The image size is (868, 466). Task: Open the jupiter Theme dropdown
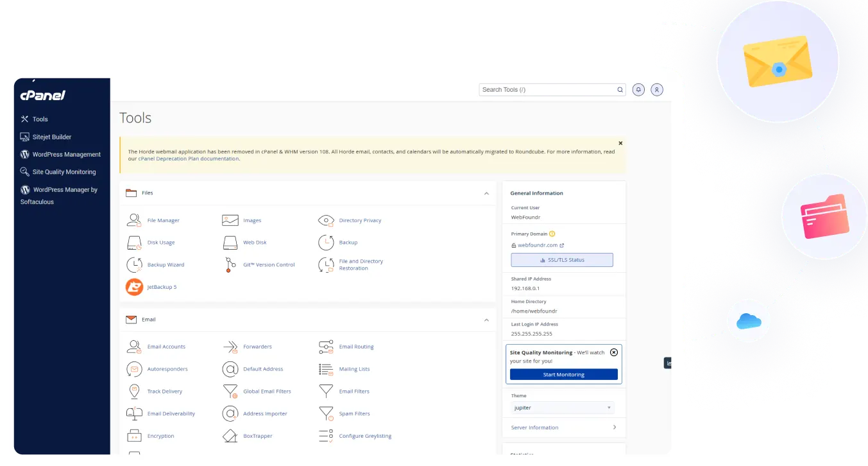(562, 408)
